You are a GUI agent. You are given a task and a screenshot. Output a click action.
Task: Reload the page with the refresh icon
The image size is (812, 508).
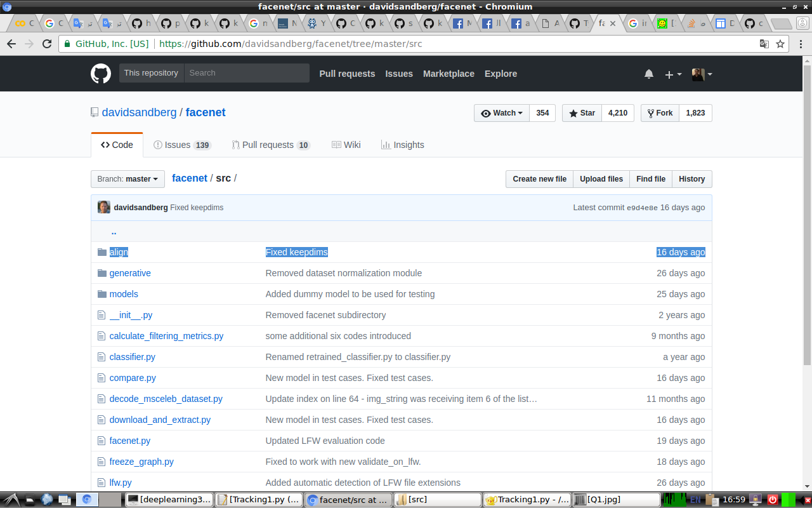[47, 44]
